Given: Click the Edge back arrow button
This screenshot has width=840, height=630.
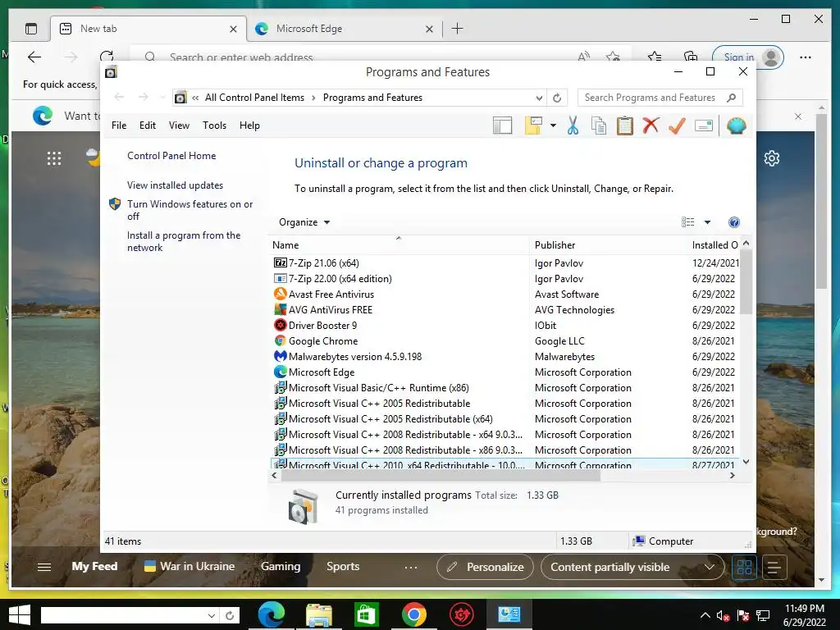Looking at the screenshot, I should (34, 57).
